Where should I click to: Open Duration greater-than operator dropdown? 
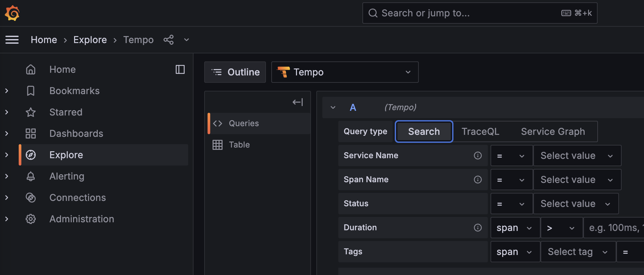562,228
